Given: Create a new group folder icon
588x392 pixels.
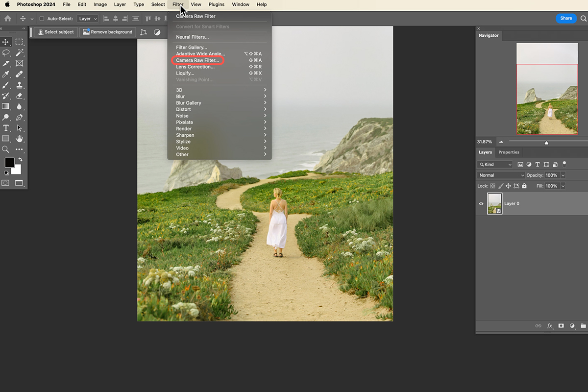Looking at the screenshot, I should pyautogui.click(x=583, y=326).
